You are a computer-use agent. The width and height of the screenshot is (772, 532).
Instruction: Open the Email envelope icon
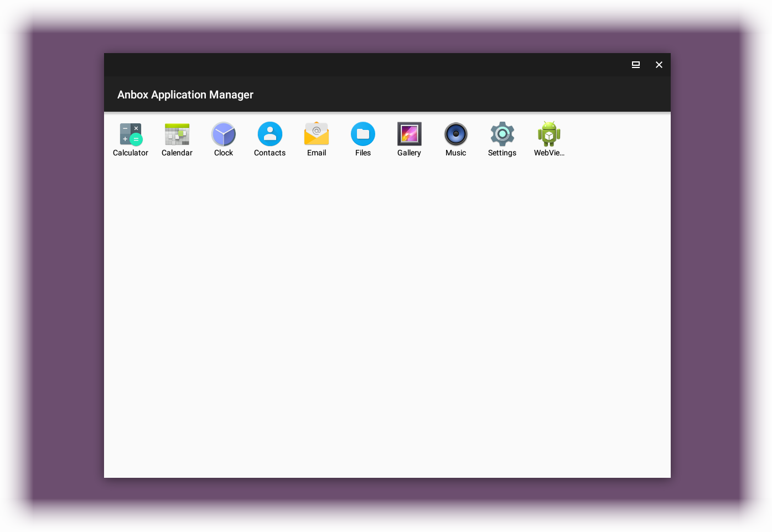coord(317,134)
